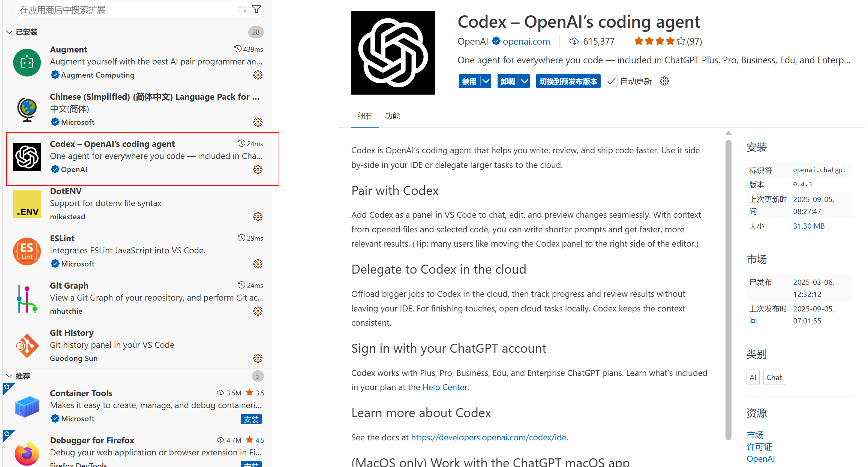This screenshot has width=868, height=467.
Task: Switch to the 功能 tab
Action: [393, 116]
